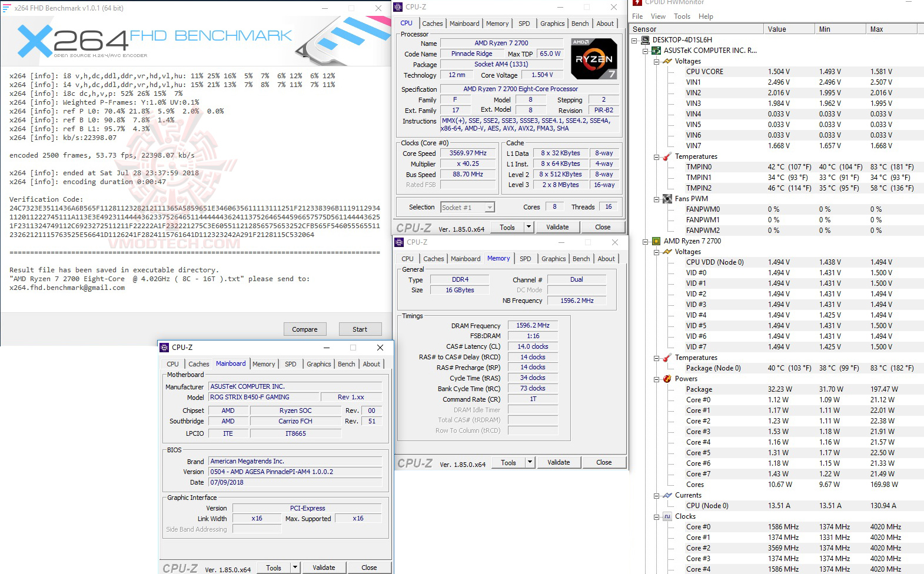The image size is (924, 574).
Task: Open the View menu in HWMonitor
Action: point(658,16)
